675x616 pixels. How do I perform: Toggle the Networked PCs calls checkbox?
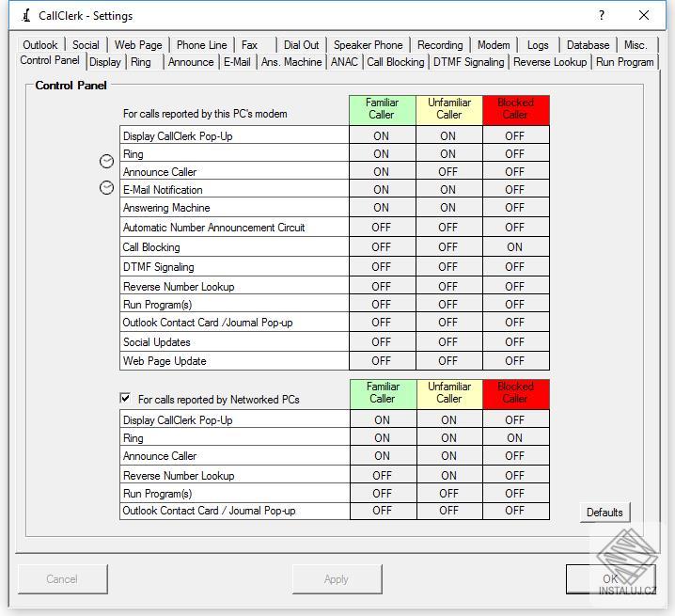coord(125,398)
